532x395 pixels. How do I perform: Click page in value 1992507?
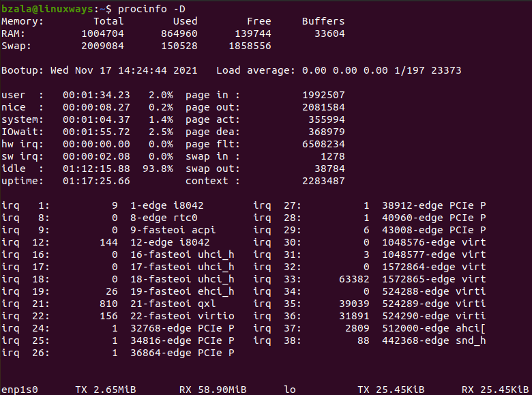323,95
